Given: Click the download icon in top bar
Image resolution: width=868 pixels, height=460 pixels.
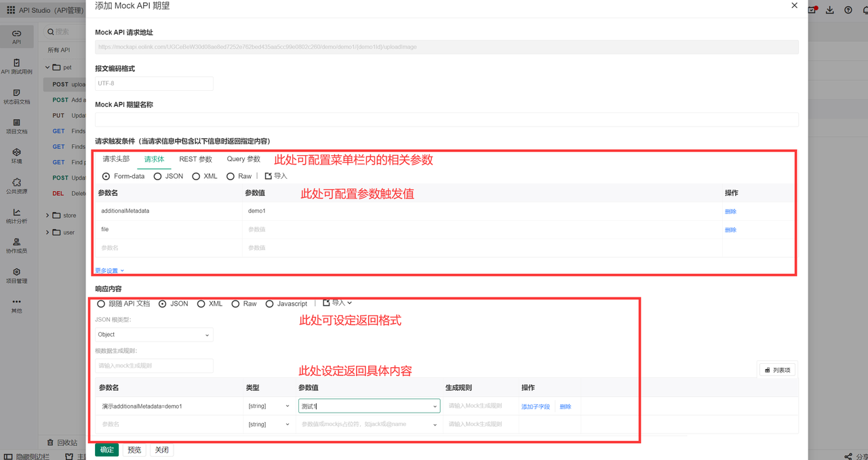Looking at the screenshot, I should click(x=830, y=10).
